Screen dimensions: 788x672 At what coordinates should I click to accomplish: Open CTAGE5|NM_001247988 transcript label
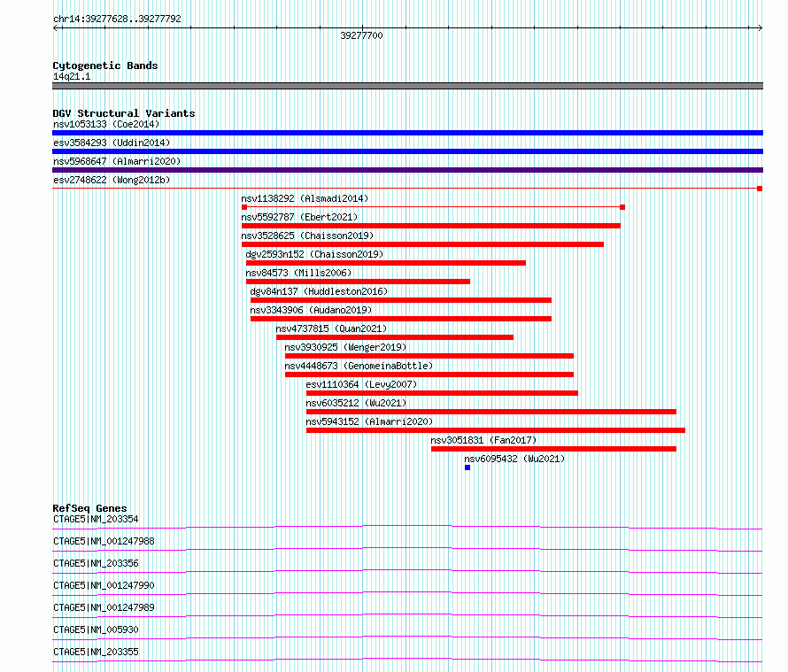click(x=104, y=541)
